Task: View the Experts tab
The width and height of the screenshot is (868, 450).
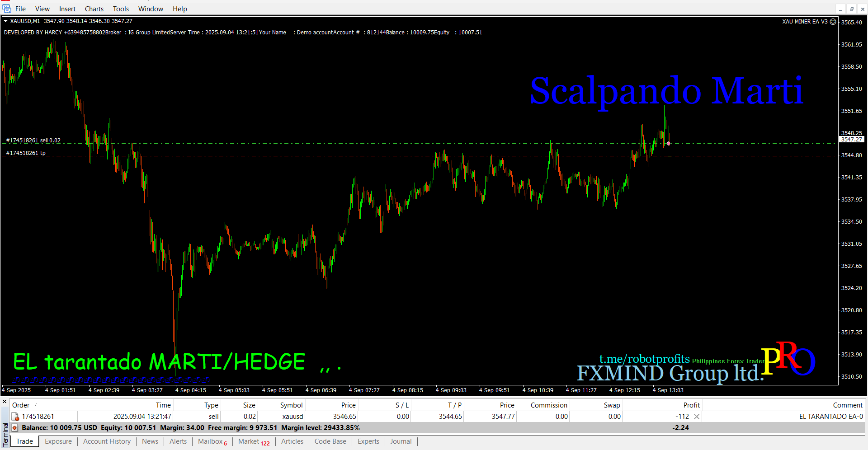Action: coord(368,441)
